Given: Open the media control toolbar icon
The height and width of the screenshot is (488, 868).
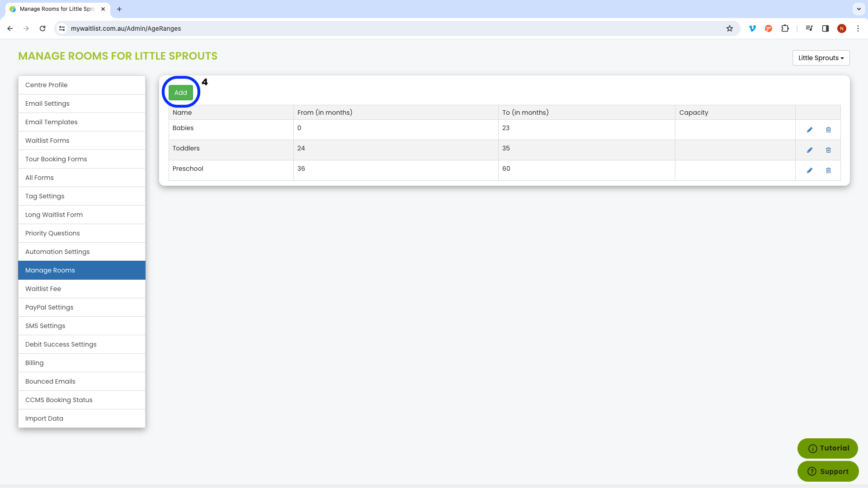Looking at the screenshot, I should pos(809,28).
